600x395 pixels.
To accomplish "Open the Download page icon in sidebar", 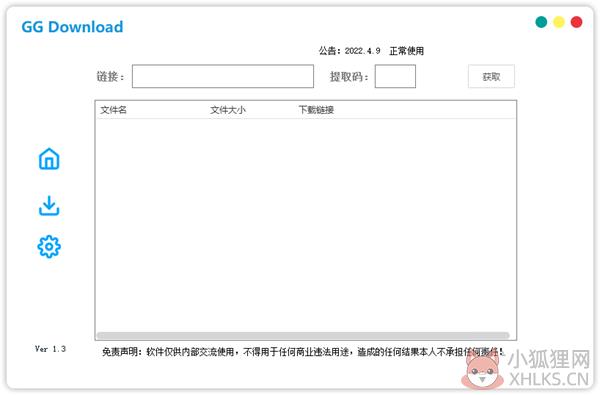I will [49, 206].
